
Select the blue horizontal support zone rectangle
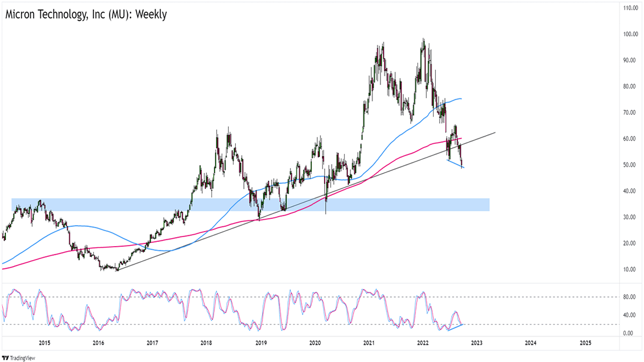[250, 204]
